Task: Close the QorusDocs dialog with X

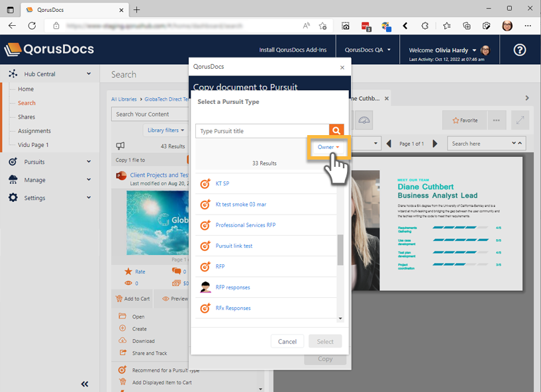Action: [x=342, y=68]
